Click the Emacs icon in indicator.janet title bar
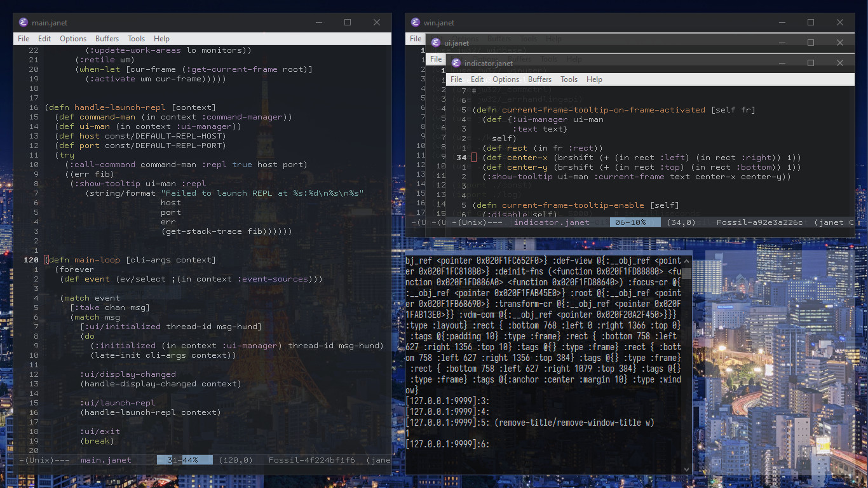The height and width of the screenshot is (488, 868). click(x=456, y=63)
